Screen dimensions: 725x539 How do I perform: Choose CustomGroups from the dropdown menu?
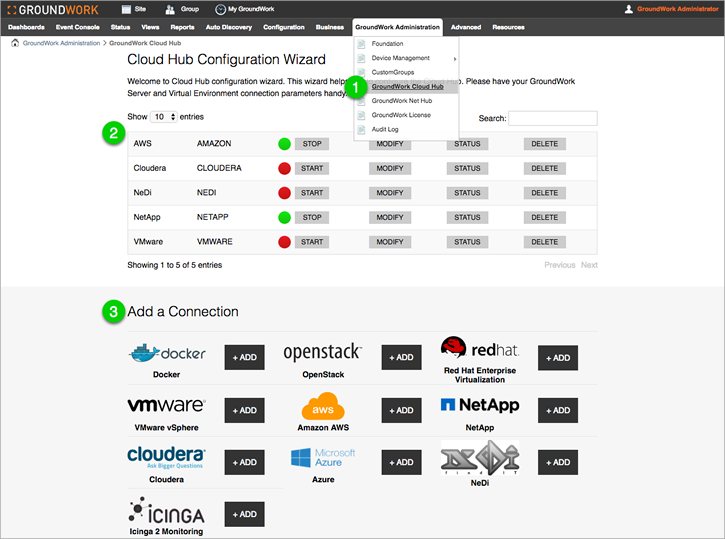pos(393,73)
